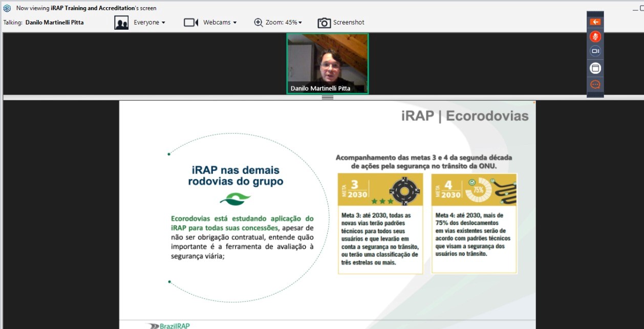The image size is (644, 329).
Task: Select Danilo Martinelli Pitta webcam thumbnail
Action: (327, 63)
